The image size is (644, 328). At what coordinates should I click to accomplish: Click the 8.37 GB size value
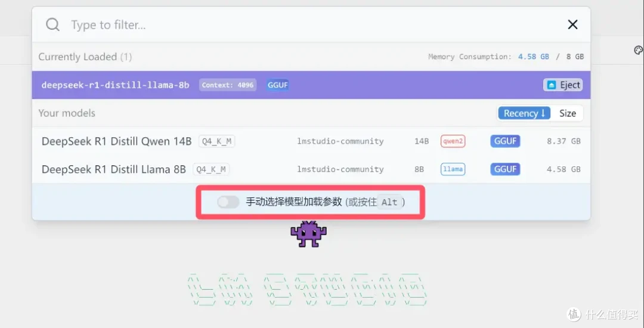point(563,141)
